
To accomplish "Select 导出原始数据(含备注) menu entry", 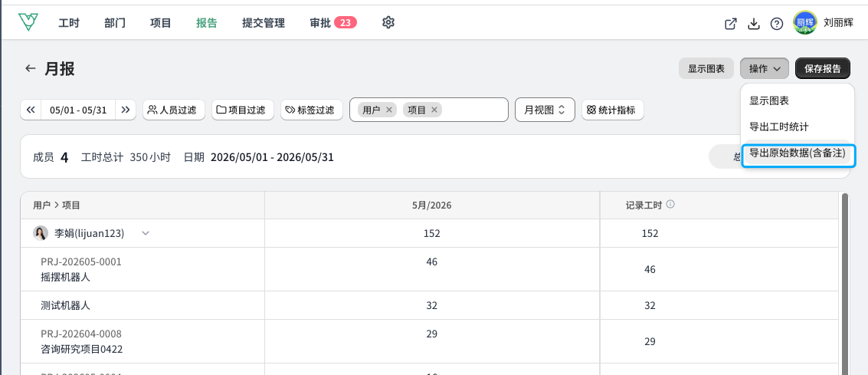I will [798, 153].
